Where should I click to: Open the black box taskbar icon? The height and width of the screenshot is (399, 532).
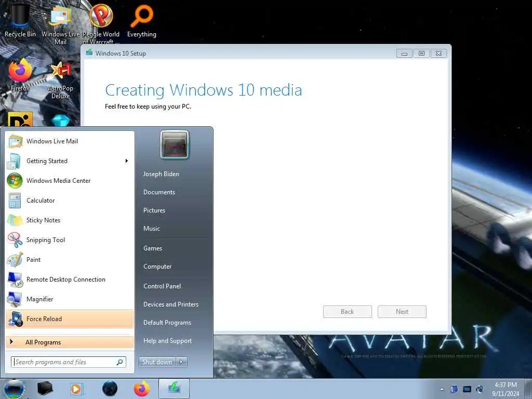pyautogui.click(x=45, y=389)
